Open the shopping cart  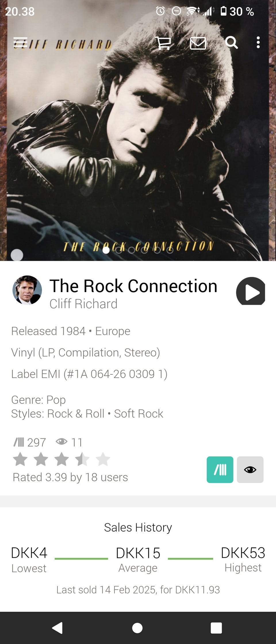(163, 43)
